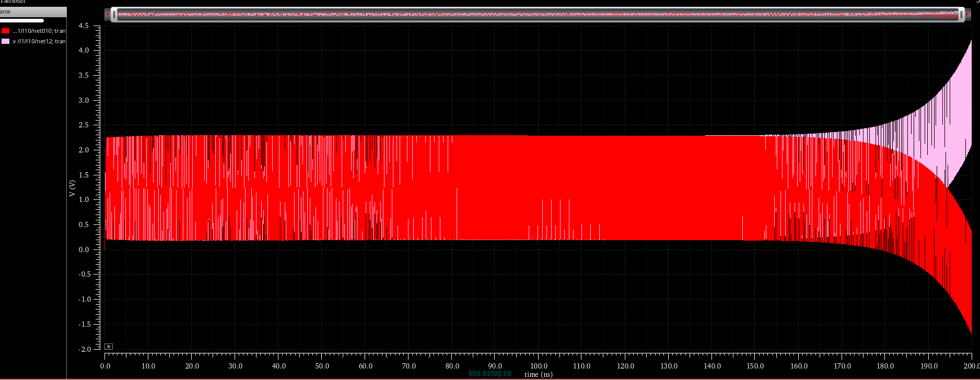Select the net010 tran legend entry
Viewport: 980px width, 380px height.
(x=39, y=31)
